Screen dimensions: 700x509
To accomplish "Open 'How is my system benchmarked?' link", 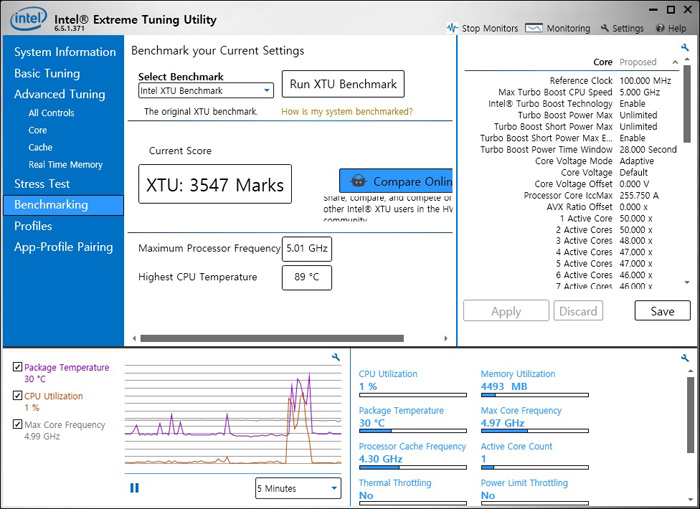I will pos(347,112).
